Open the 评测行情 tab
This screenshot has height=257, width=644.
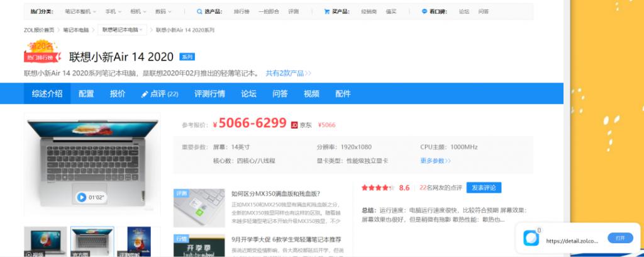(210, 94)
